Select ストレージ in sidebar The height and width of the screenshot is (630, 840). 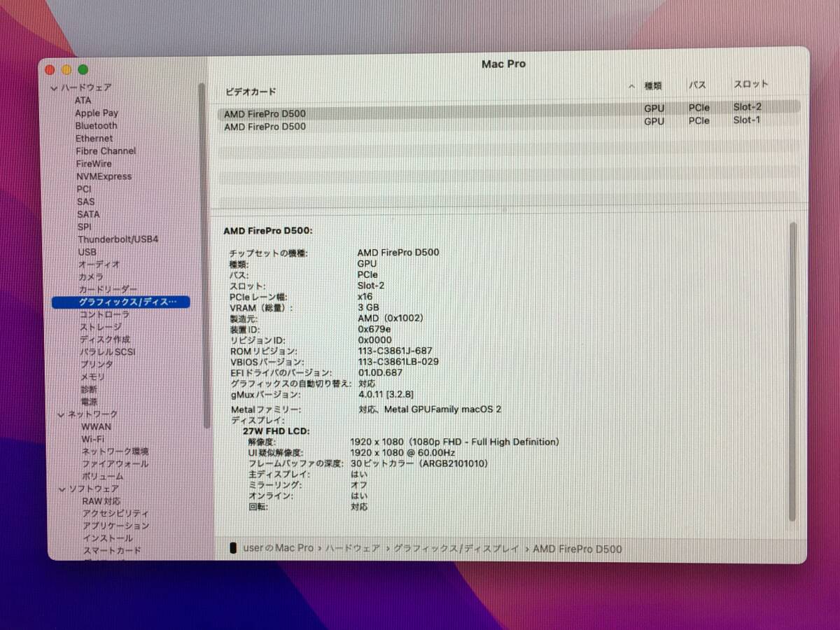100,327
